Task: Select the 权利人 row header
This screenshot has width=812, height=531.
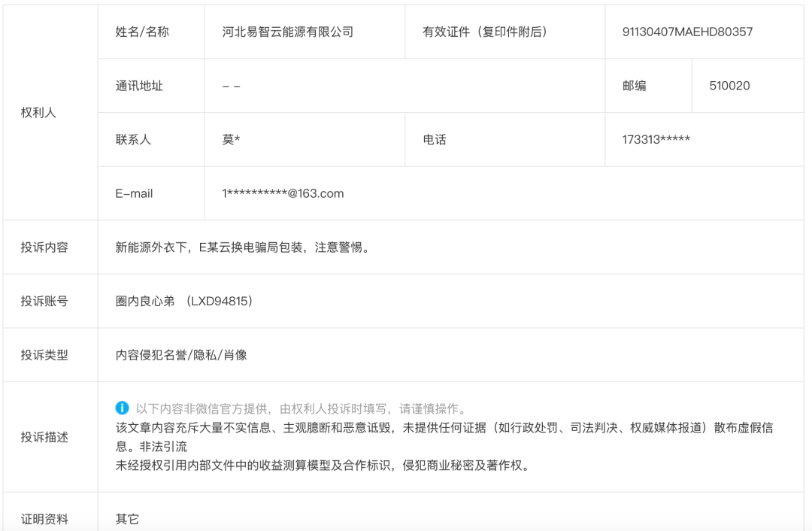Action: click(38, 112)
